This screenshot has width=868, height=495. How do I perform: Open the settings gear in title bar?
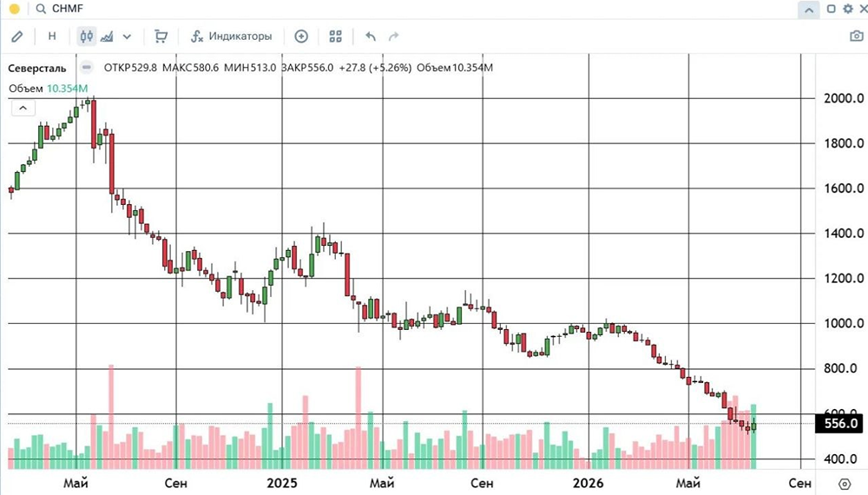(x=847, y=9)
